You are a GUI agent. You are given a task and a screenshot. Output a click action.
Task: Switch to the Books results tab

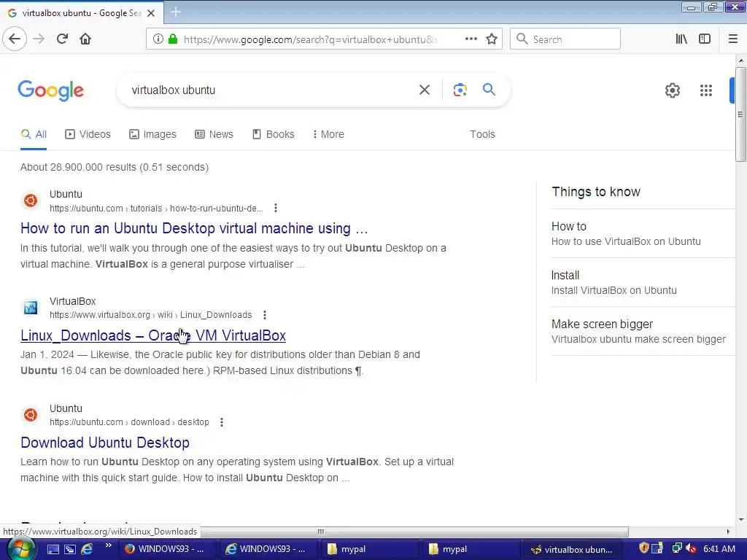[x=274, y=134]
